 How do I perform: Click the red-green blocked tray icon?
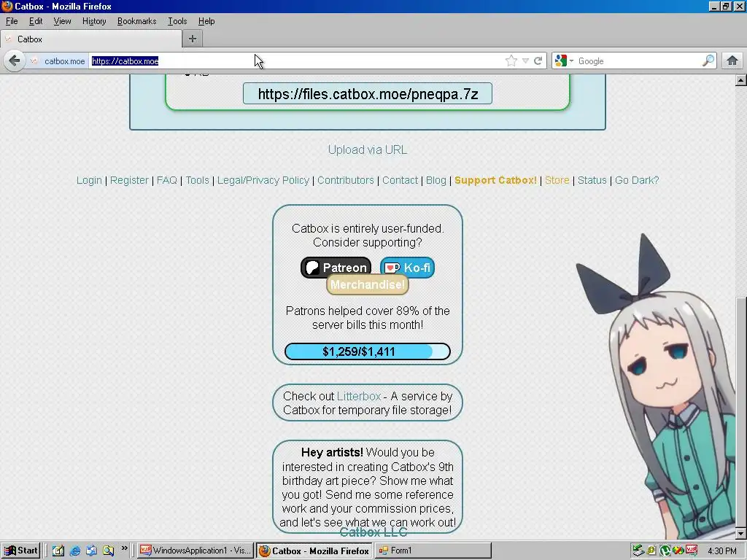point(678,551)
